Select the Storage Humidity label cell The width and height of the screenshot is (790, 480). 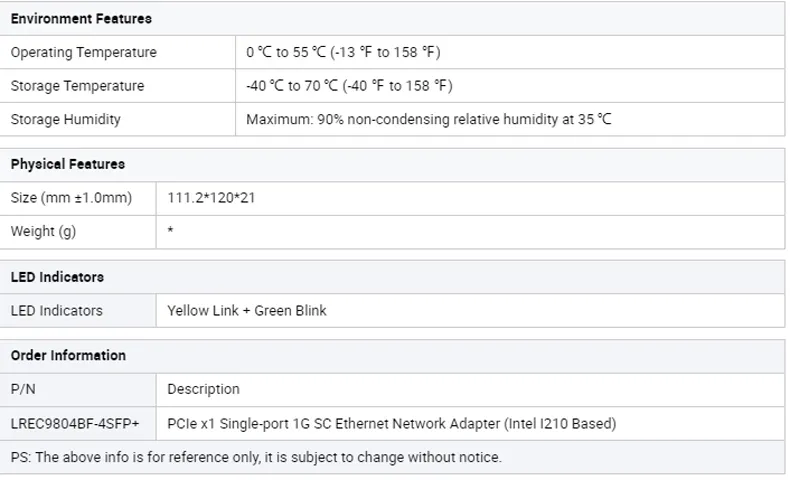point(117,119)
